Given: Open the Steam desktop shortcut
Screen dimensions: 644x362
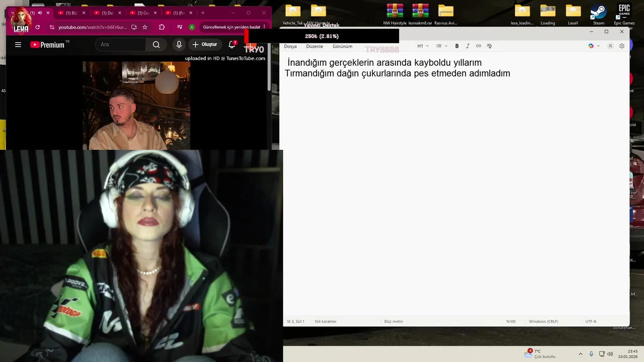Looking at the screenshot, I should click(598, 14).
